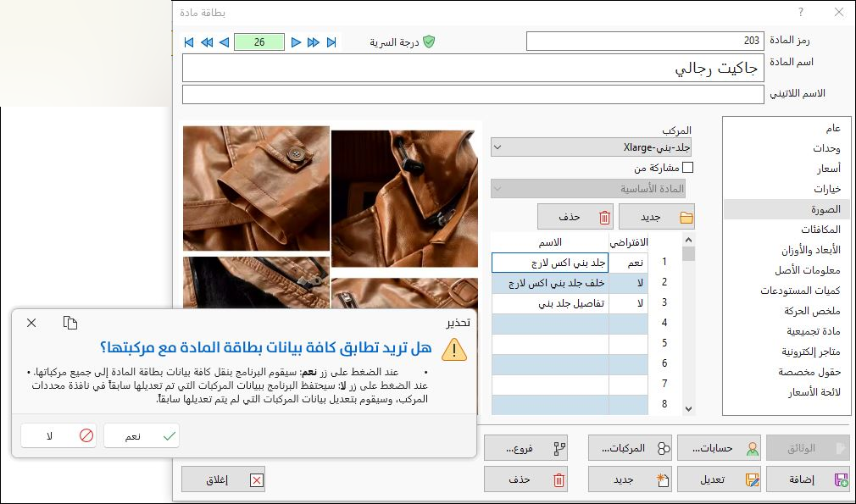
Task: Click the help question mark in title bar
Action: (x=801, y=12)
